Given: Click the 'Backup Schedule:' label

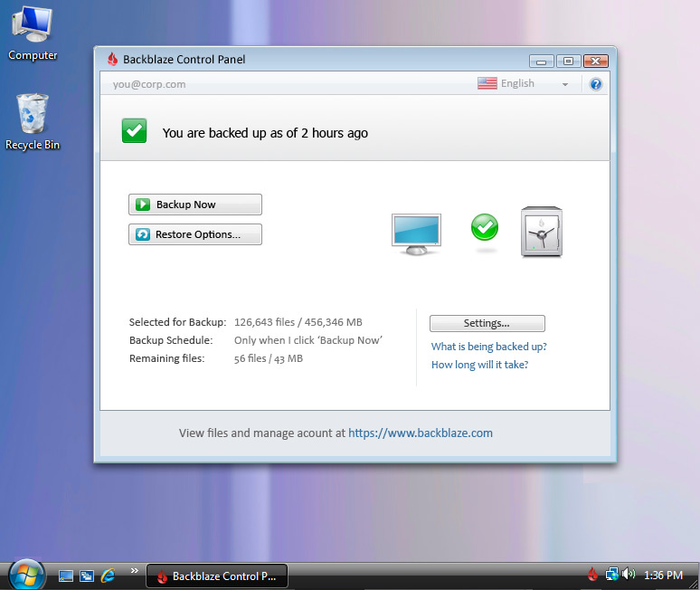Looking at the screenshot, I should [171, 340].
